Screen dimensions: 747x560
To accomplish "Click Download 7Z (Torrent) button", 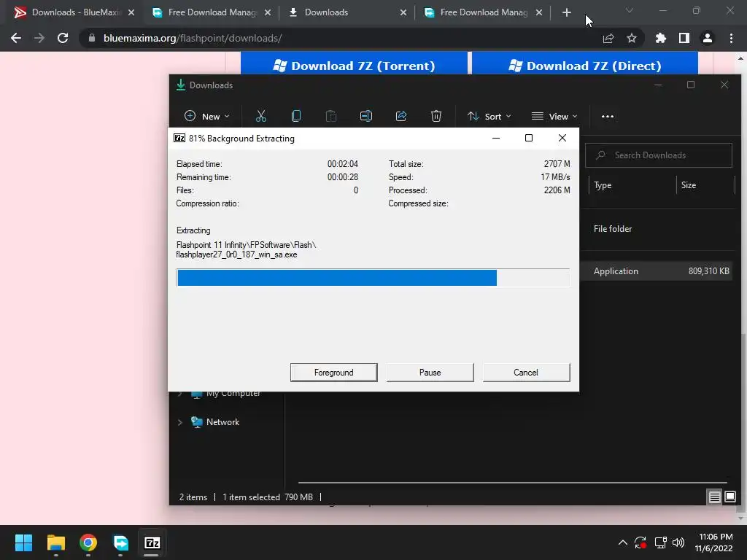I will coord(354,65).
